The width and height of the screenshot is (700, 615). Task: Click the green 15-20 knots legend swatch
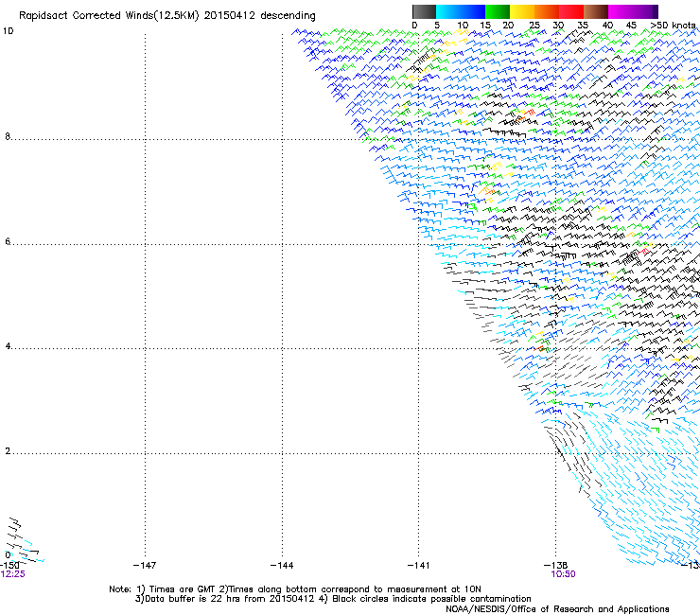point(498,11)
